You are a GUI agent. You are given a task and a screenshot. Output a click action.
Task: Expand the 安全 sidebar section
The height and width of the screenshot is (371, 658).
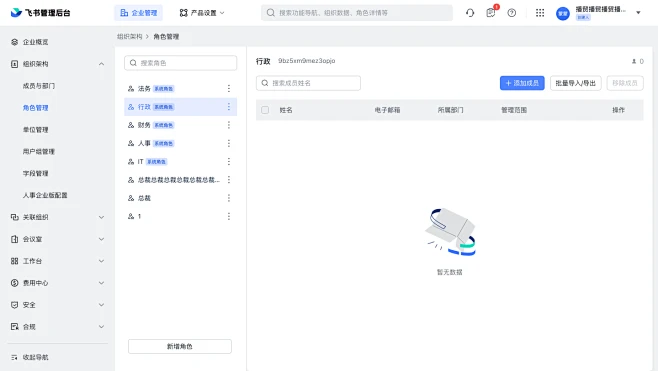pyautogui.click(x=102, y=305)
